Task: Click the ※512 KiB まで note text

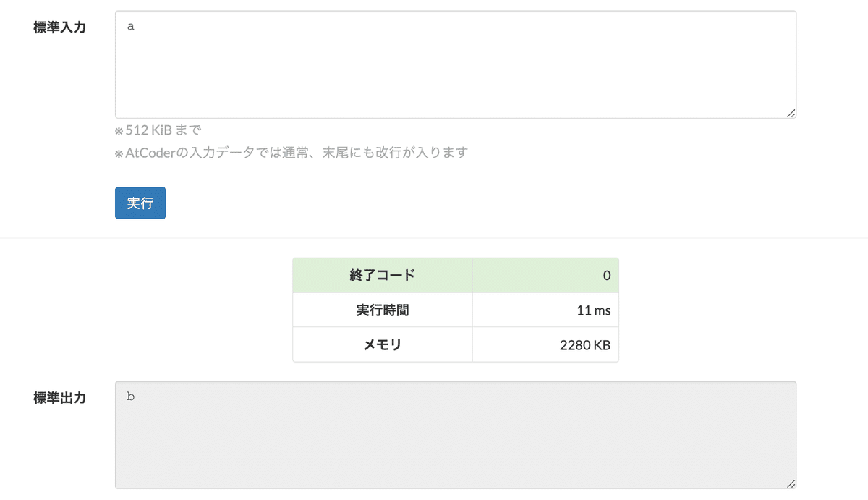Action: (x=157, y=130)
